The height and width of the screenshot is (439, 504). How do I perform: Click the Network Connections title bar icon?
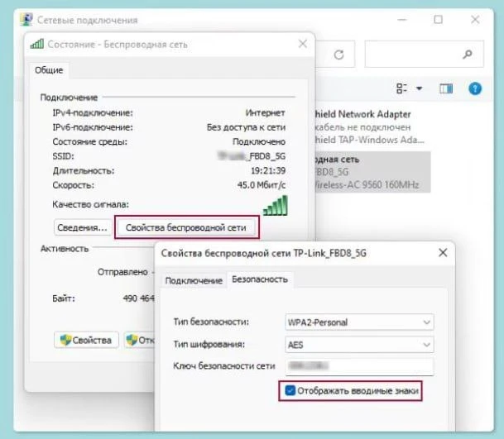click(x=26, y=20)
